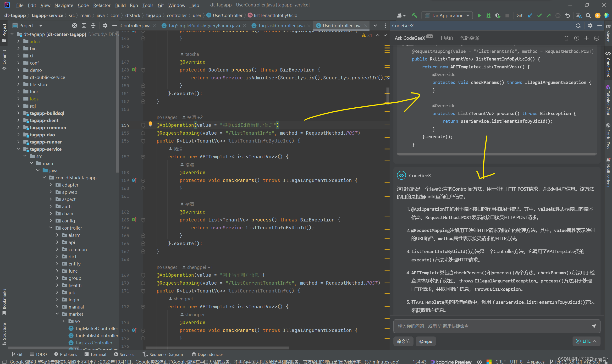This screenshot has height=364, width=612.
Task: Click the editor horizontal scrollbar at bottom
Action: pos(217,348)
